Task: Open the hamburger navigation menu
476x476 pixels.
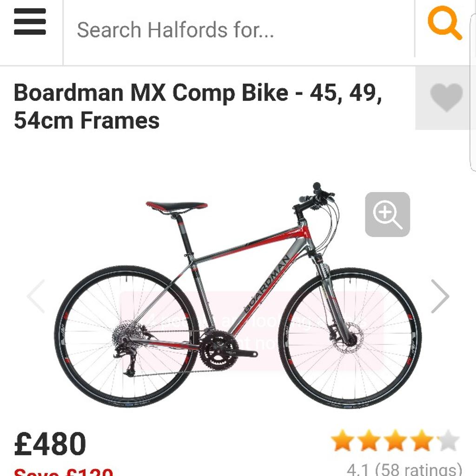Action: (30, 22)
